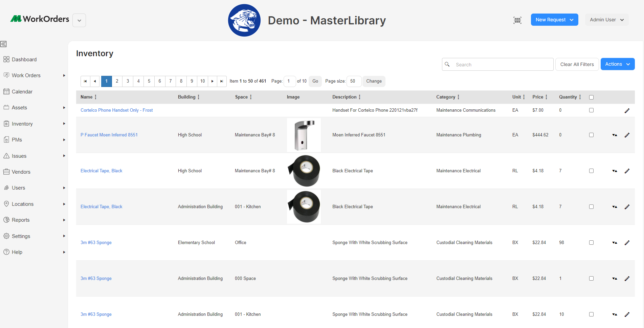Select the Settings item in the sidebar

click(x=21, y=236)
